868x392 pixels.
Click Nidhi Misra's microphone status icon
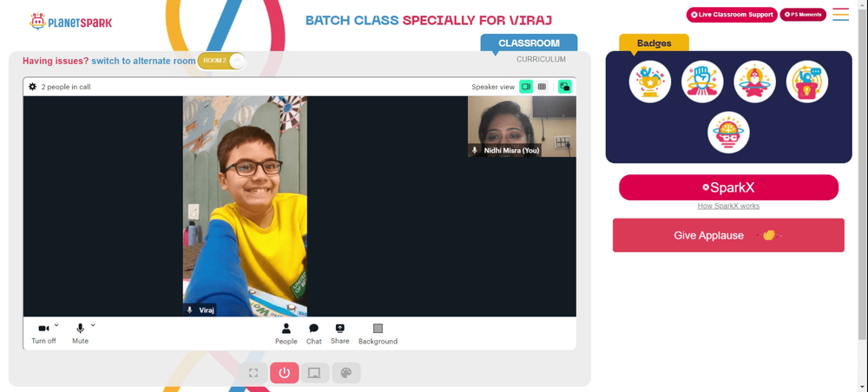[x=475, y=150]
